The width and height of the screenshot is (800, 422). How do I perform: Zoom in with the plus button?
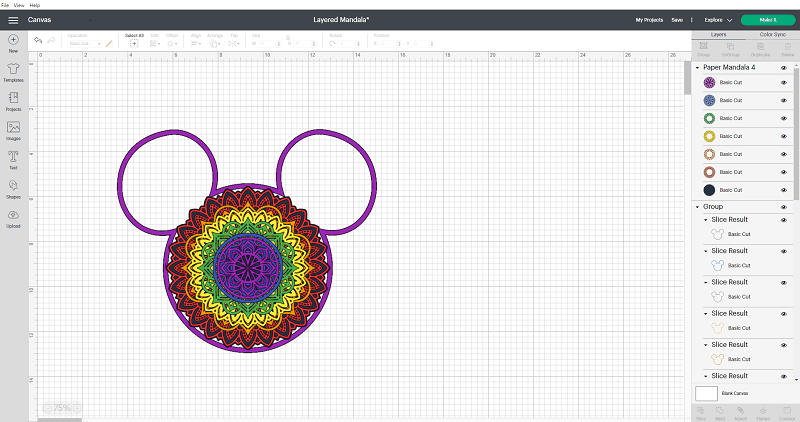coord(77,408)
